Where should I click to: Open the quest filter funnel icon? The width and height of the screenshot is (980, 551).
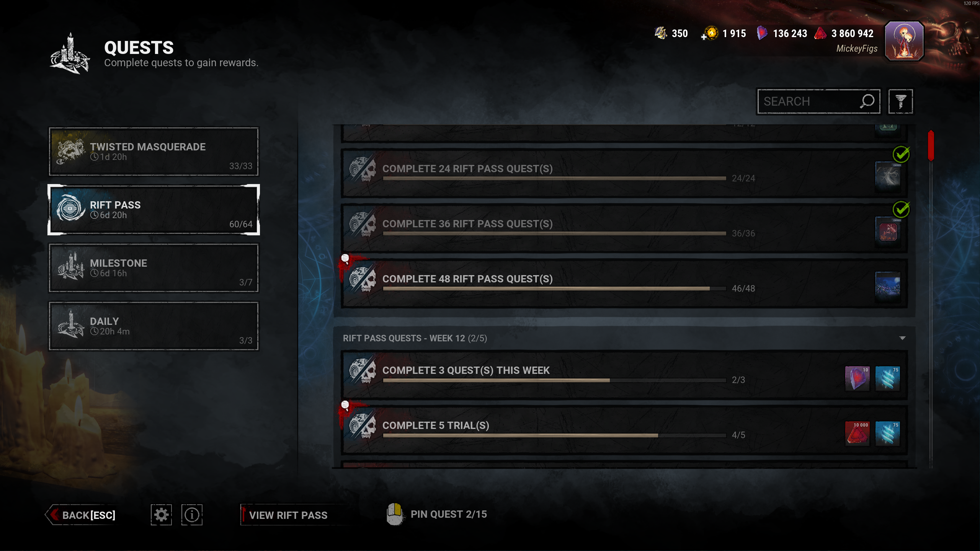pos(900,101)
